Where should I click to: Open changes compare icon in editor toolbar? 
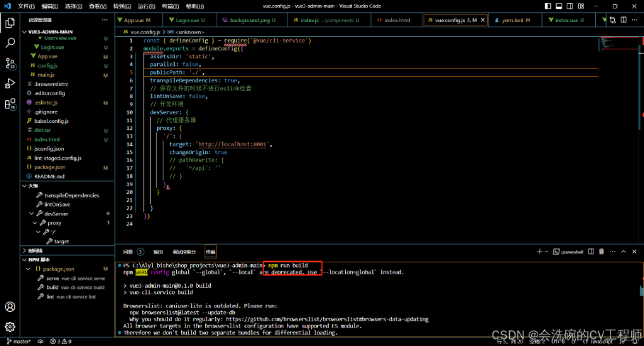click(612, 20)
